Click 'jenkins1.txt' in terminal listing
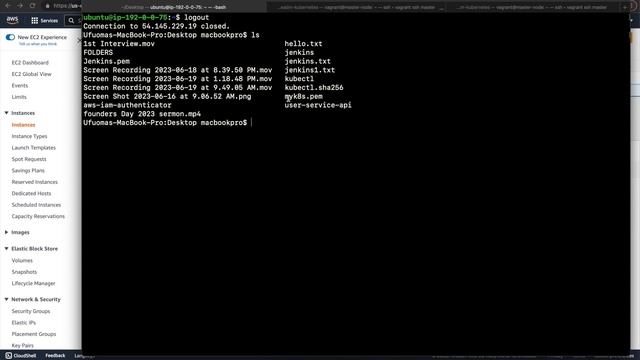640x360 pixels. (310, 70)
